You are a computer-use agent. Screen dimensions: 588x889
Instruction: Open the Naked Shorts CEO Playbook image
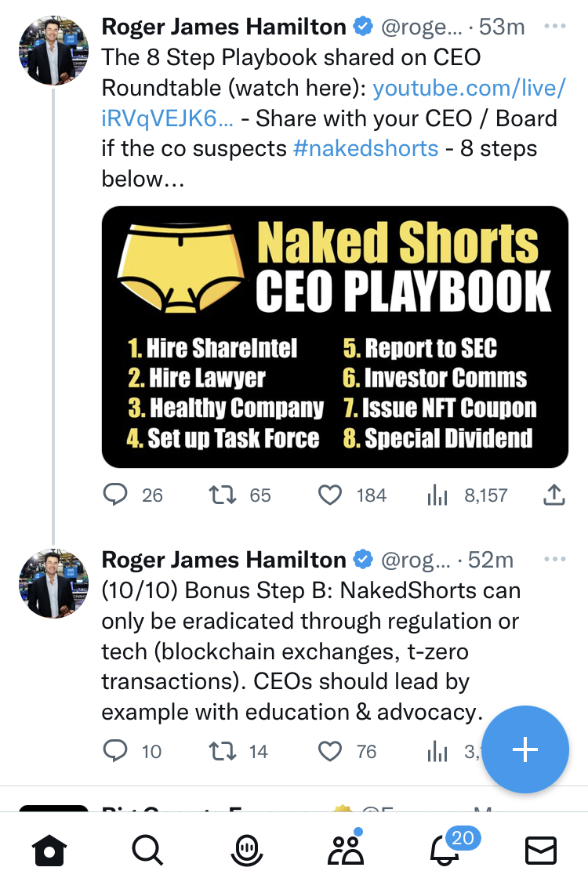coord(335,337)
